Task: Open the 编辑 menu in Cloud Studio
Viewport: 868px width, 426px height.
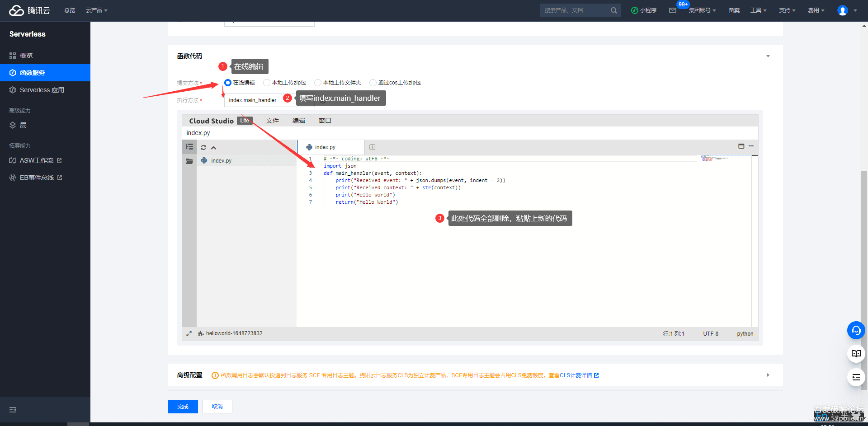Action: (x=299, y=121)
